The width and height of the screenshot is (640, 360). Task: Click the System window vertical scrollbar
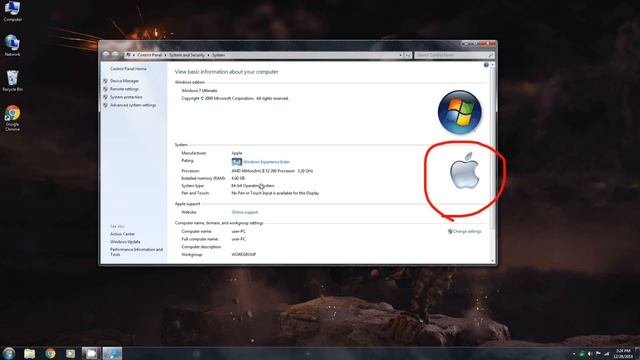(493, 162)
